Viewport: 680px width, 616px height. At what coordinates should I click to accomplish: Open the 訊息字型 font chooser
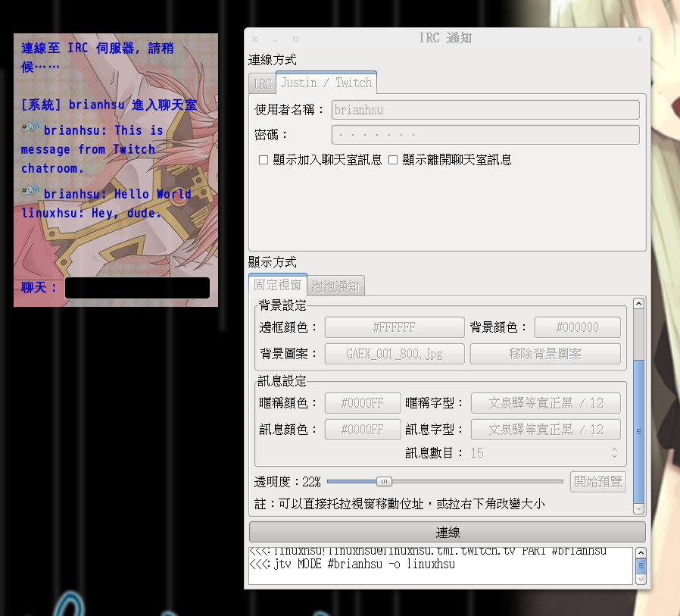545,430
